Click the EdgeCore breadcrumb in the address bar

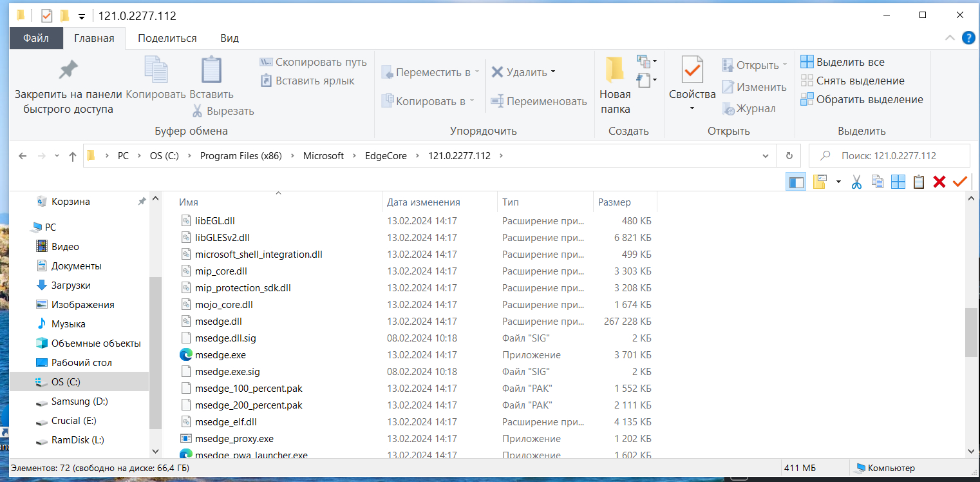pos(386,156)
